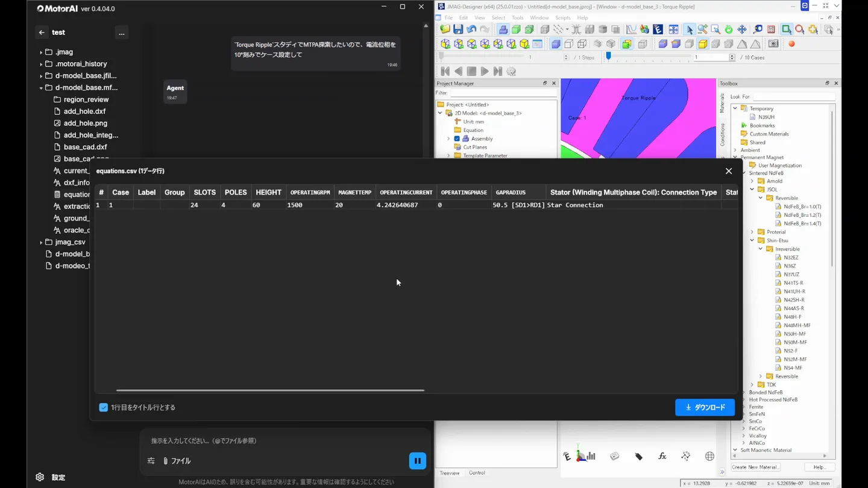This screenshot has height=488, width=868.
Task: Toggle the Assembly checkbox in Project Manager
Action: [x=457, y=139]
